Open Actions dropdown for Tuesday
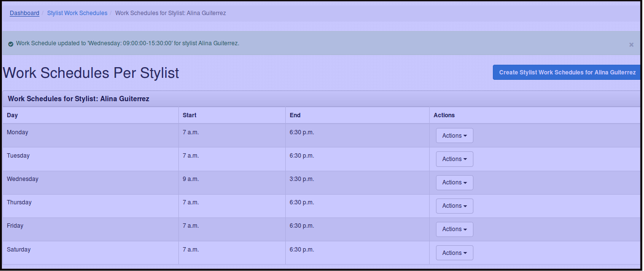Viewport: 644px width, 271px height. pyautogui.click(x=454, y=159)
